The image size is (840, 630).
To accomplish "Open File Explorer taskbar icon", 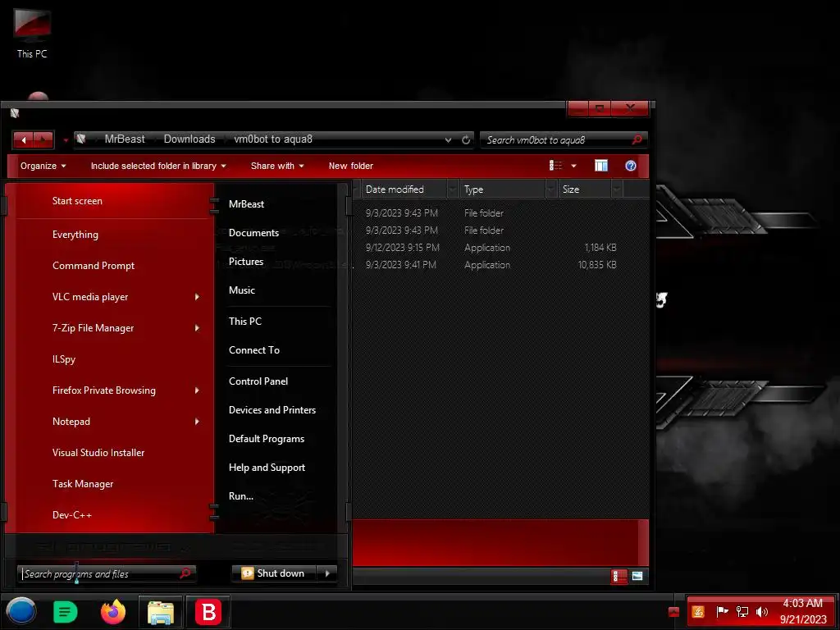I will [161, 612].
